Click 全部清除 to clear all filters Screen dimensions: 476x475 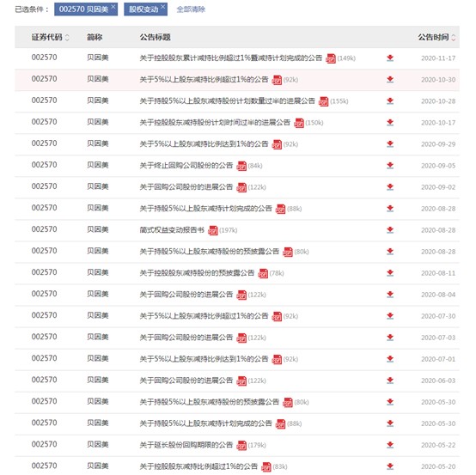pos(191,9)
